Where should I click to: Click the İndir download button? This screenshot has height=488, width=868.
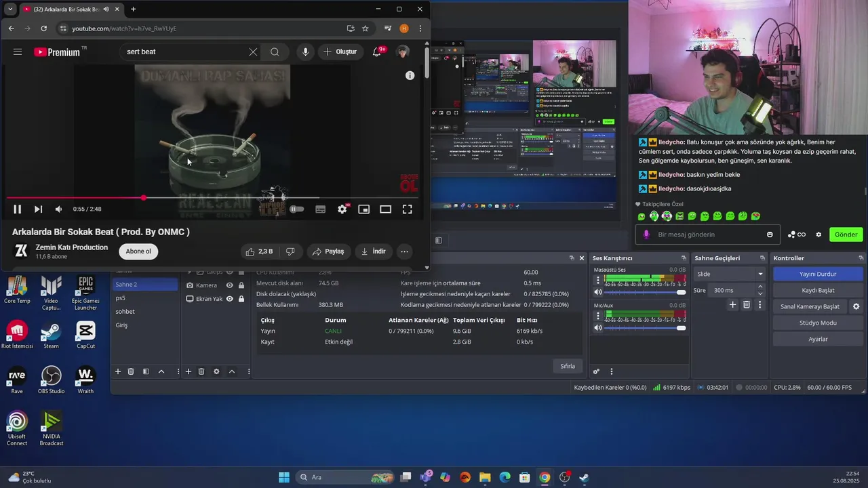[373, 251]
